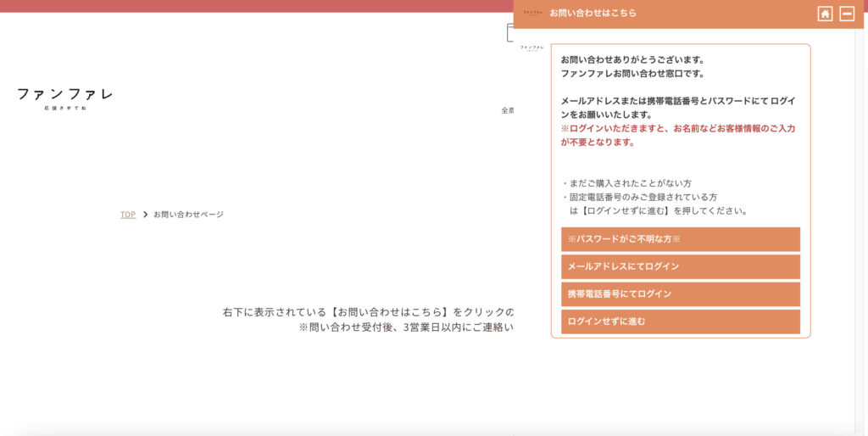This screenshot has width=868, height=436.
Task: Click the small ファンファレ avatar beside chat message
Action: coord(531,48)
